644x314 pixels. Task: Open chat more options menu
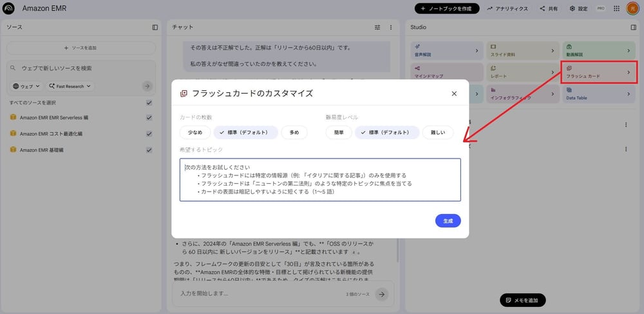tap(391, 27)
